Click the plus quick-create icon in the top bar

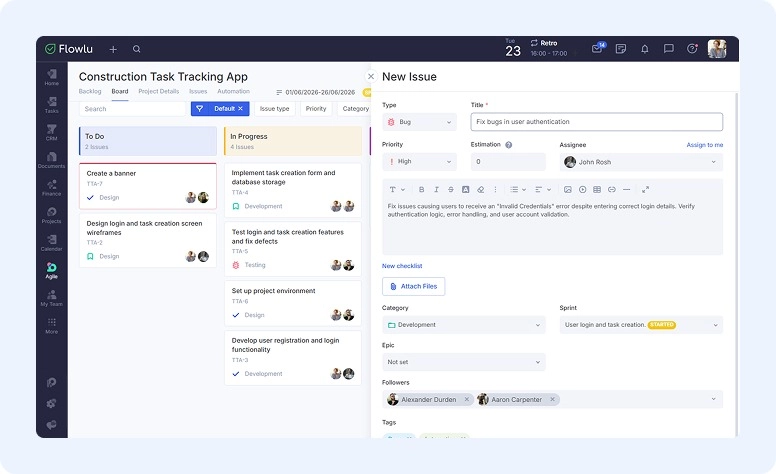tap(113, 49)
